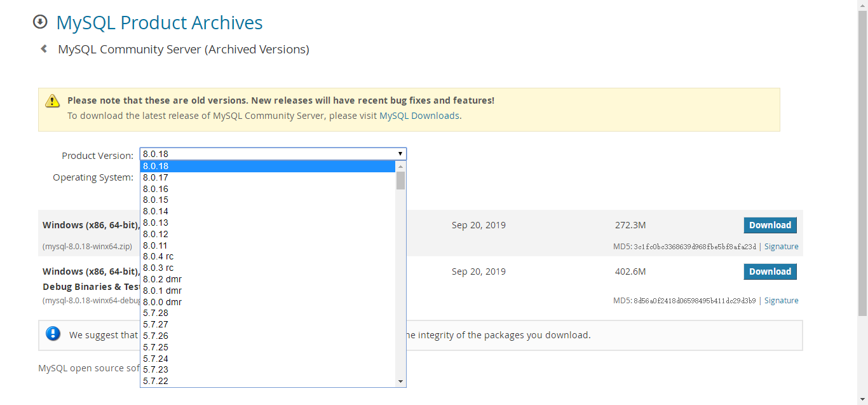The height and width of the screenshot is (405, 868).
Task: Click the MD5 hash starting 8d56a0f2
Action: [x=695, y=301]
